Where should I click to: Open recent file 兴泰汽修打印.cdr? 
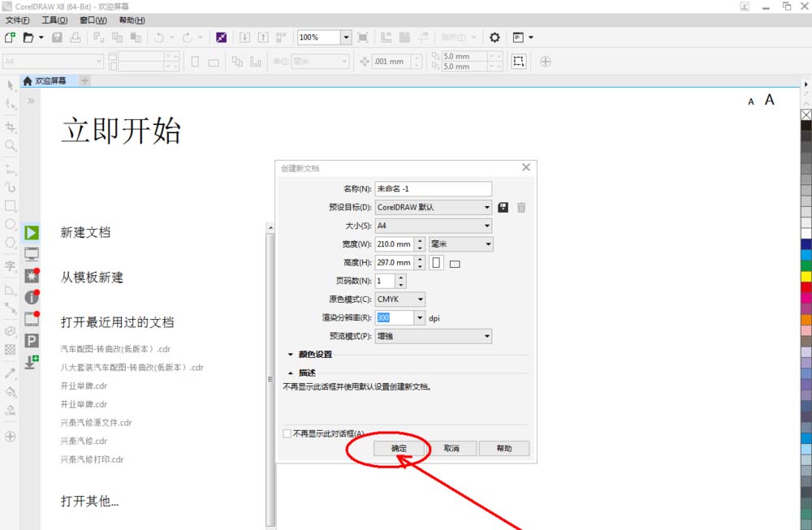pyautogui.click(x=93, y=459)
